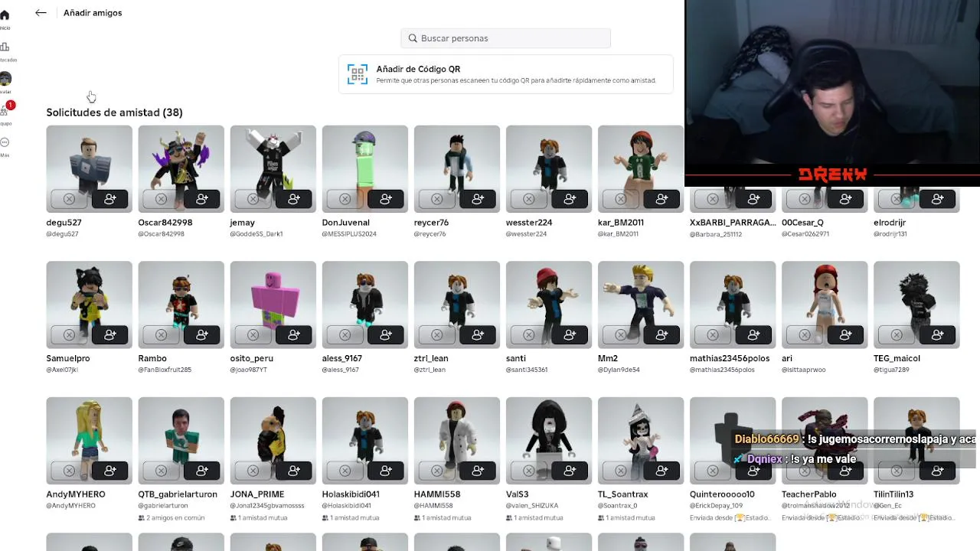Screen dimensions: 980x551
Task: Open the mathias23456polos profile name
Action: 730,358
